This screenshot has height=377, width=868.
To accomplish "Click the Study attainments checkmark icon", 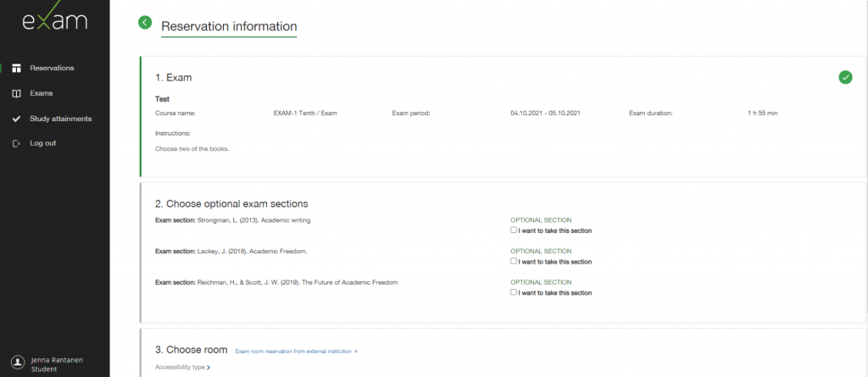I will 16,119.
